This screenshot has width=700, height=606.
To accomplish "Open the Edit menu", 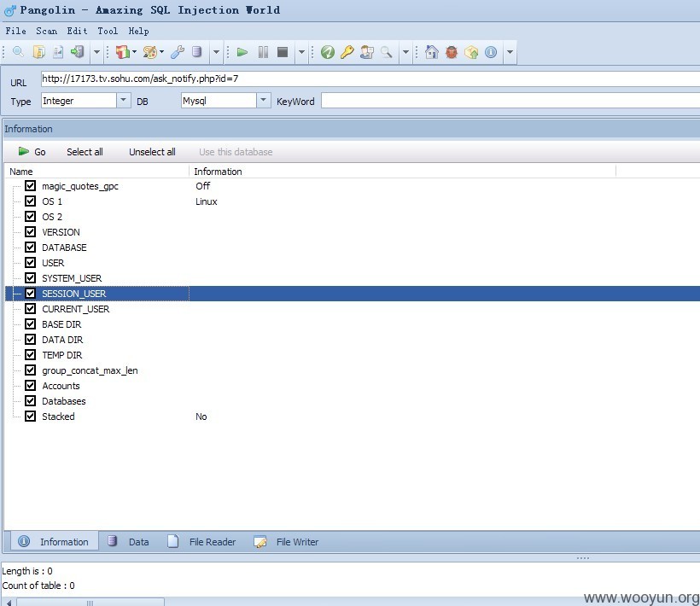I will tap(77, 31).
